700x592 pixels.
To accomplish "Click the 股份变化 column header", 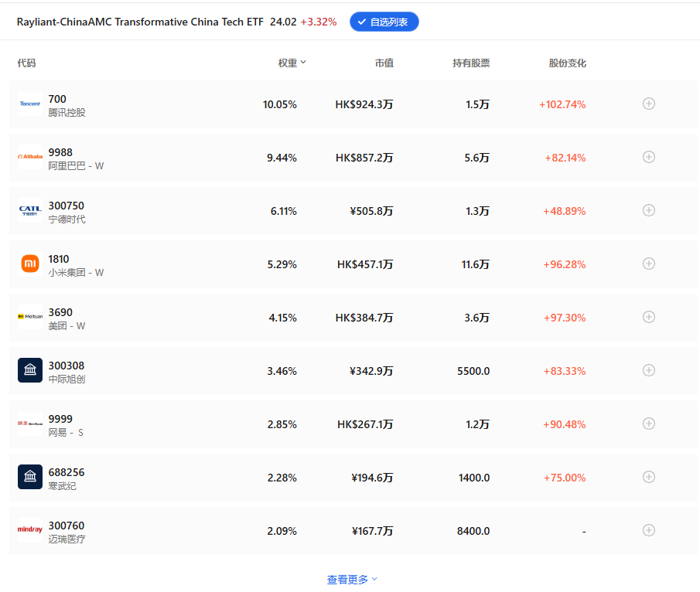I will [x=568, y=63].
